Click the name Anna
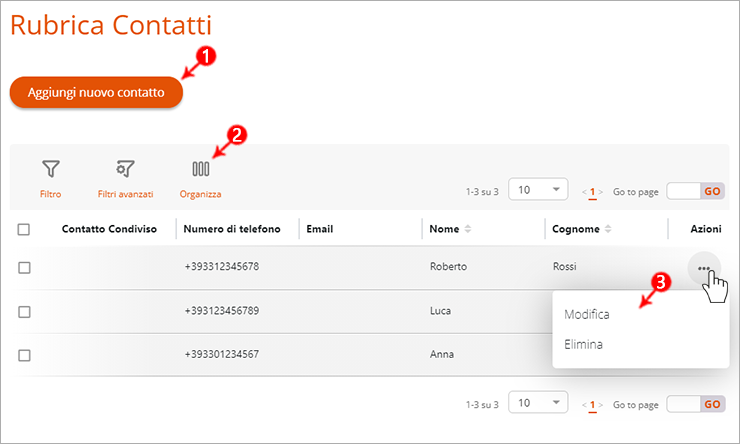 click(x=442, y=354)
